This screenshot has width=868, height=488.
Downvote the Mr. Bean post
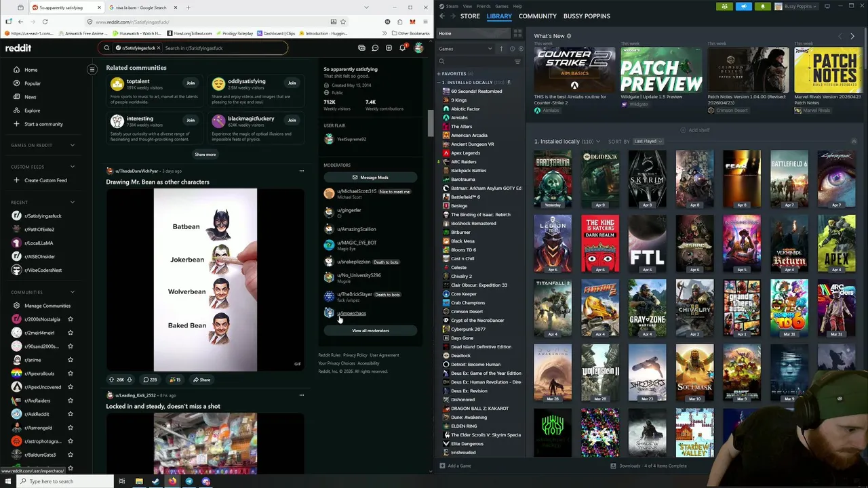(131, 380)
